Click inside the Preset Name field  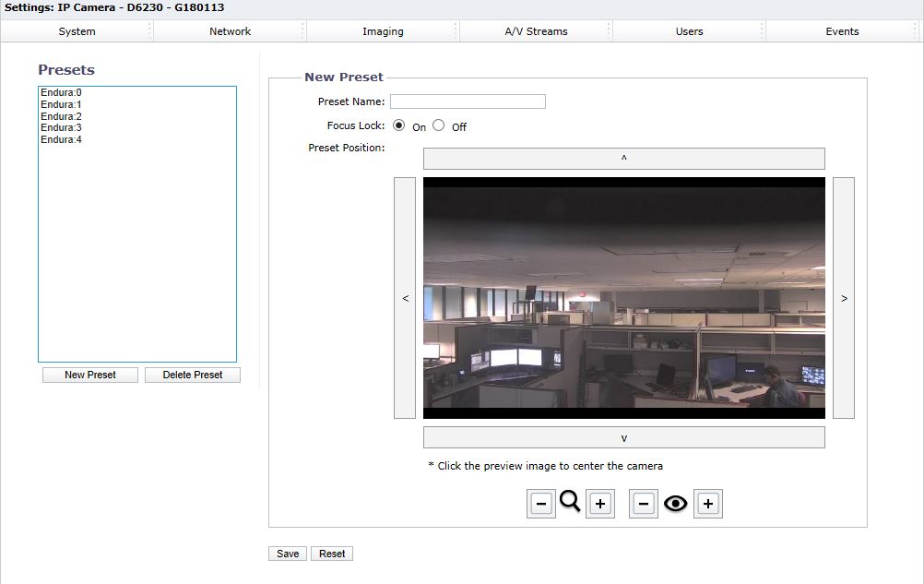pos(467,101)
